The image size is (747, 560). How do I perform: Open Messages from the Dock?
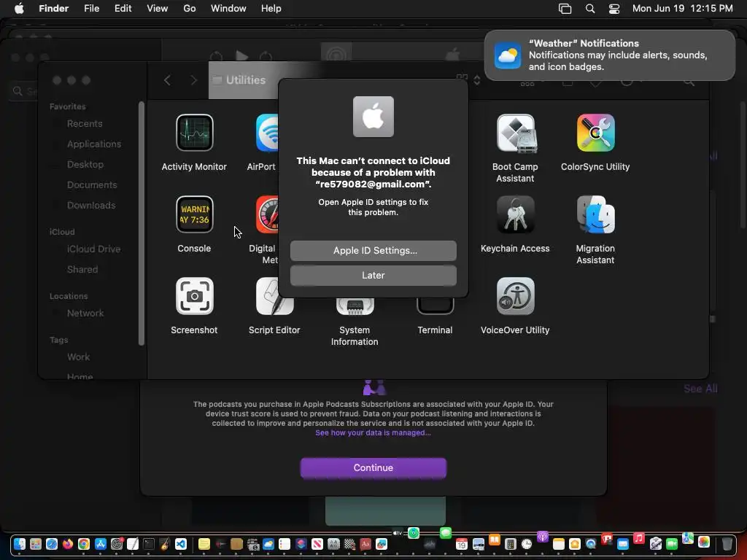pyautogui.click(x=446, y=533)
